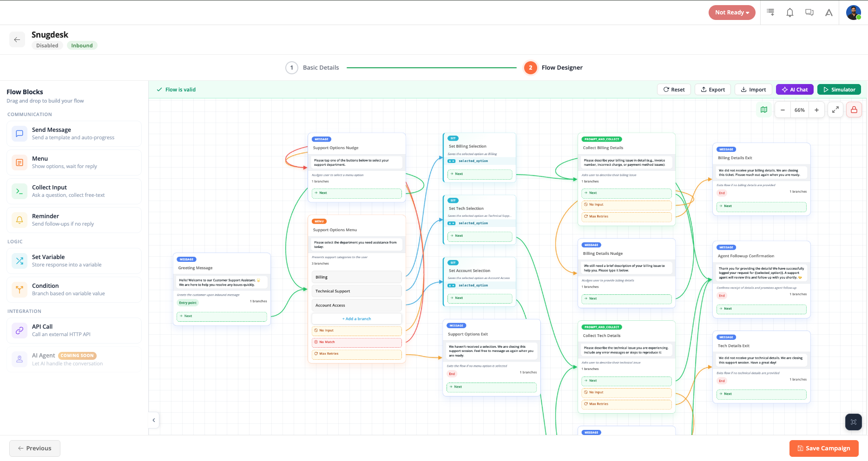This screenshot has height=461, width=868.
Task: Click the End tag on Support Options Exit
Action: click(452, 374)
